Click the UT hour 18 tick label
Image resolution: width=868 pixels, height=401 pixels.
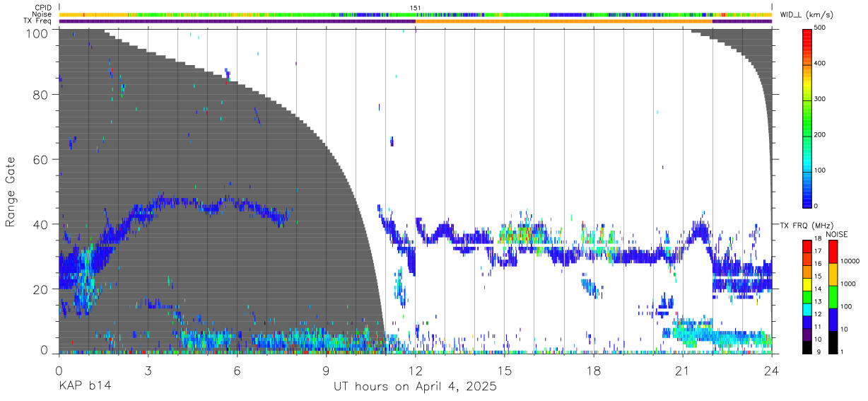pyautogui.click(x=594, y=371)
